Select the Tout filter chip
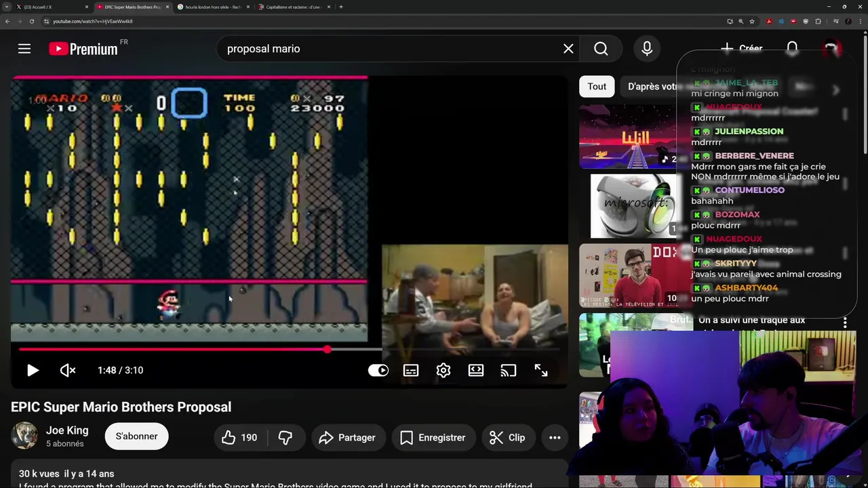 (597, 86)
